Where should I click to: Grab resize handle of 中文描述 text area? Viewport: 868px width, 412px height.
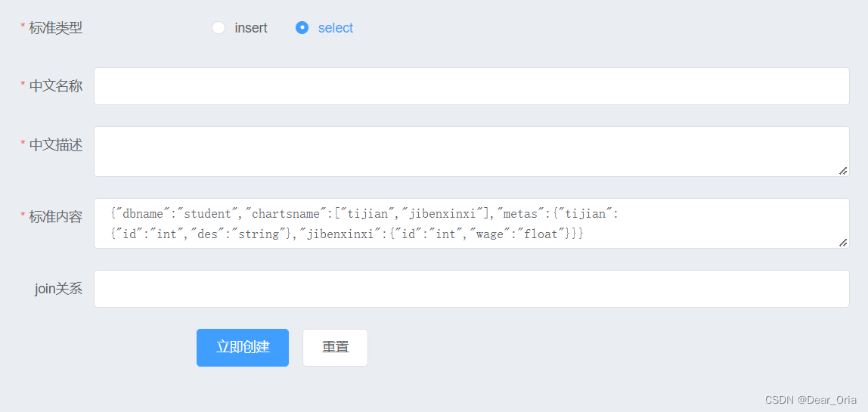843,171
